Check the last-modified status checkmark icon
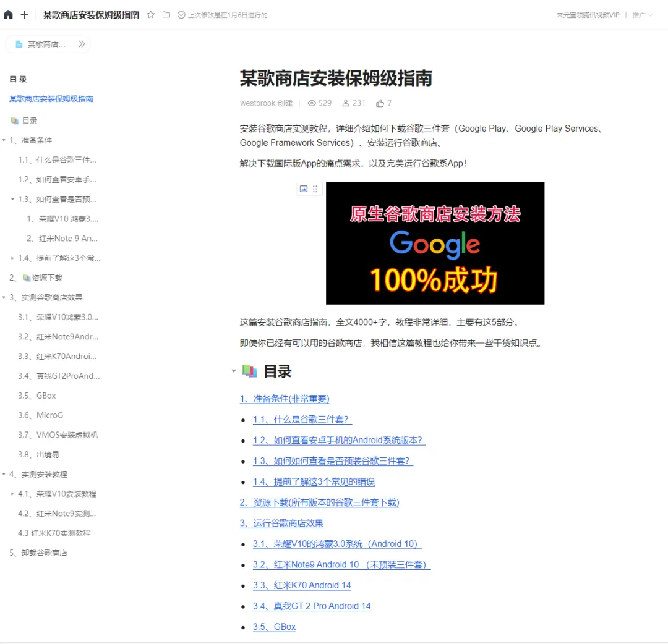Viewport: 668px width, 644px height. pyautogui.click(x=181, y=15)
